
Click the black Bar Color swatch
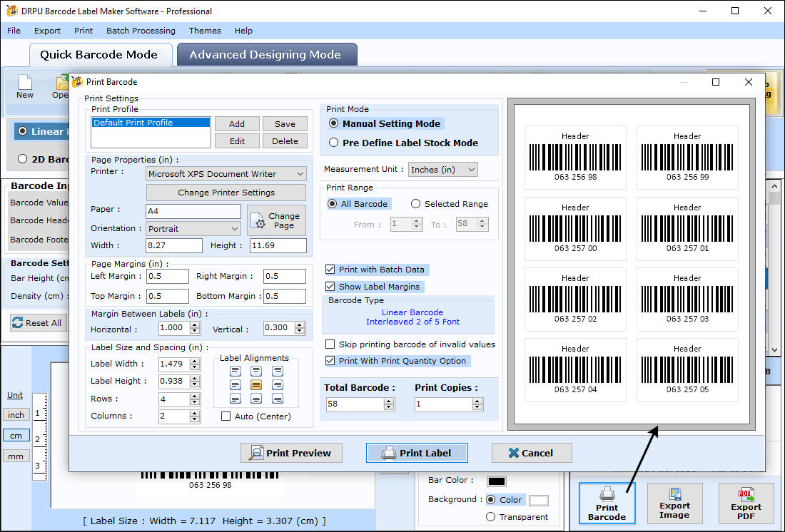(497, 481)
